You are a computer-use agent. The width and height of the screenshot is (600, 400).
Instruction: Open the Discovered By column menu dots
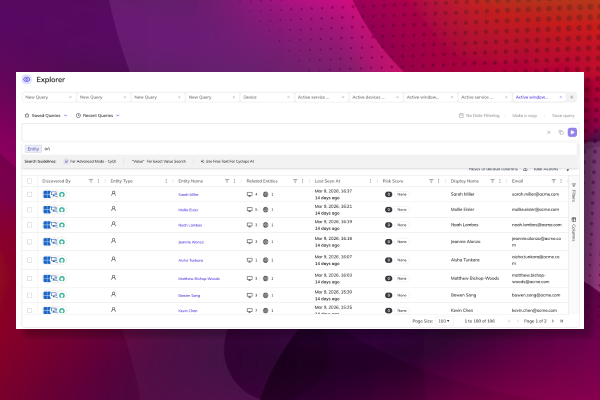pos(98,181)
